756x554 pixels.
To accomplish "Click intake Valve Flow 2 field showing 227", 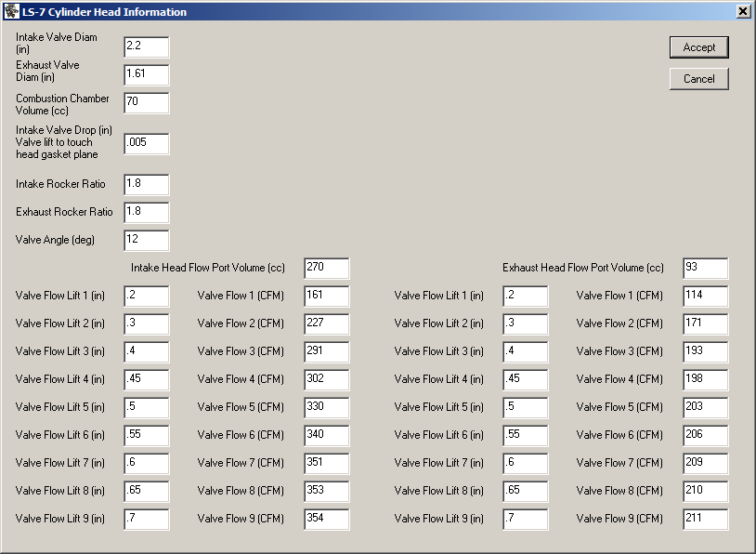I will tap(327, 324).
